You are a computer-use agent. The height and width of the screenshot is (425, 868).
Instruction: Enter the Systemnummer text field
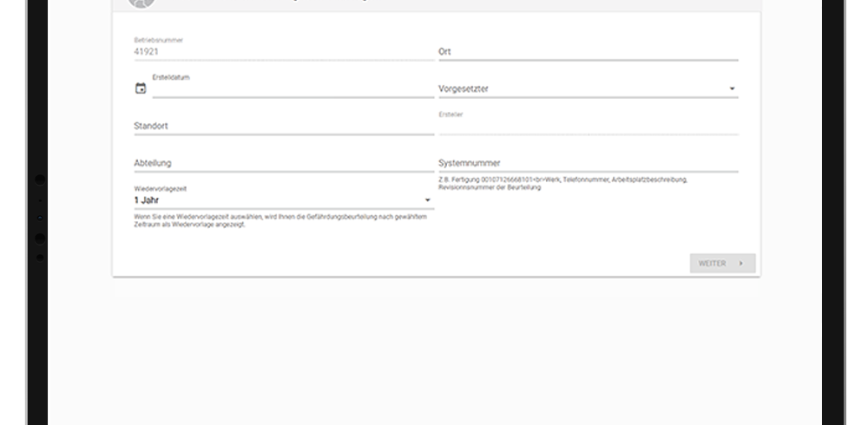point(588,163)
